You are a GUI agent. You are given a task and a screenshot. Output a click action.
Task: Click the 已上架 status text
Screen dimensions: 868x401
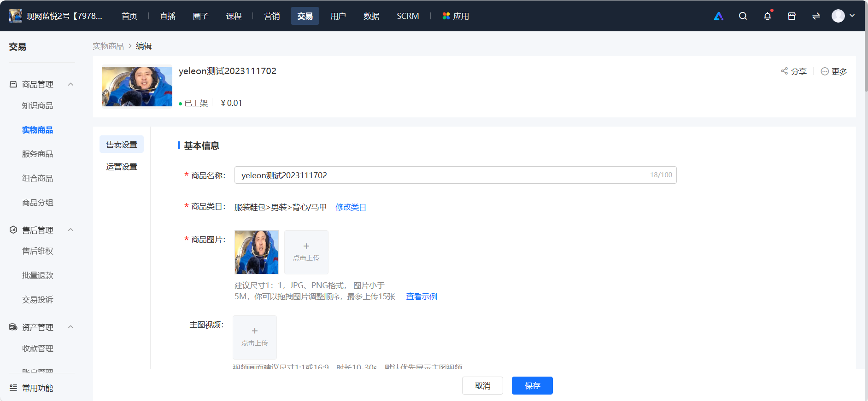coord(196,103)
